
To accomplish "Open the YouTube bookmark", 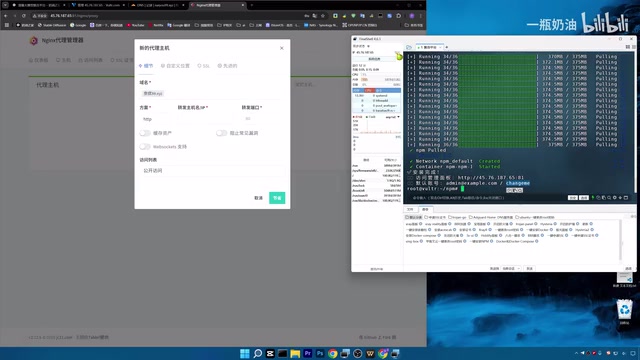I will [x=136, y=25].
